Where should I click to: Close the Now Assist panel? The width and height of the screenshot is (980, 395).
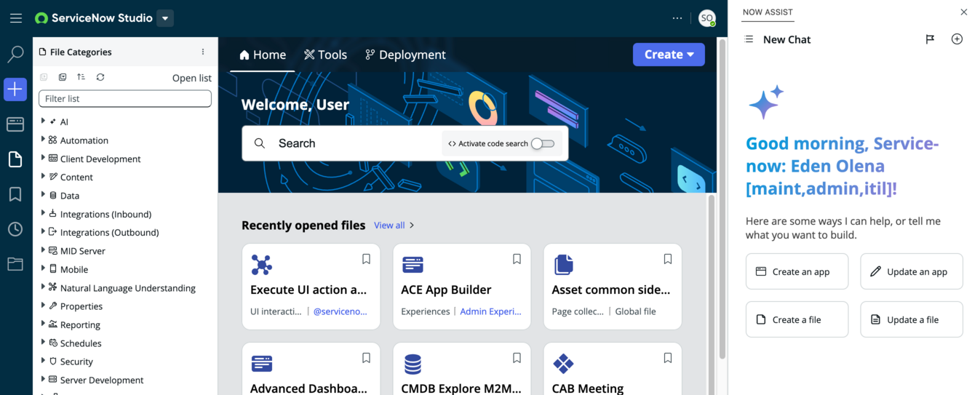[x=964, y=12]
